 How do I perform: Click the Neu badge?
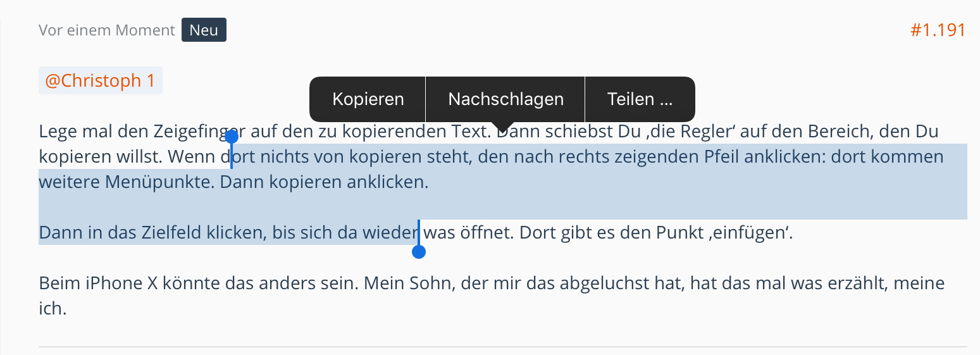(x=204, y=30)
